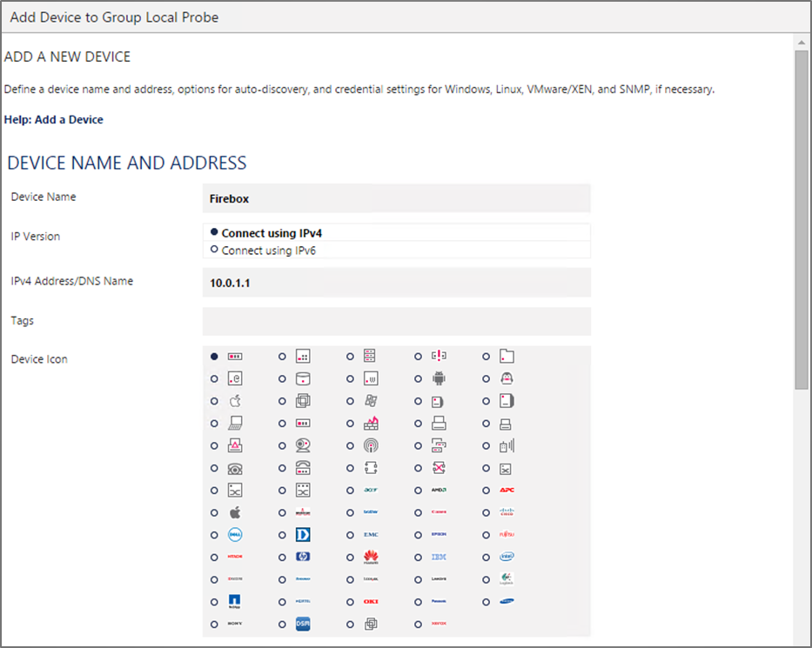Select the red OKI logo icon
Screen dimensions: 812x648
pyautogui.click(x=371, y=601)
